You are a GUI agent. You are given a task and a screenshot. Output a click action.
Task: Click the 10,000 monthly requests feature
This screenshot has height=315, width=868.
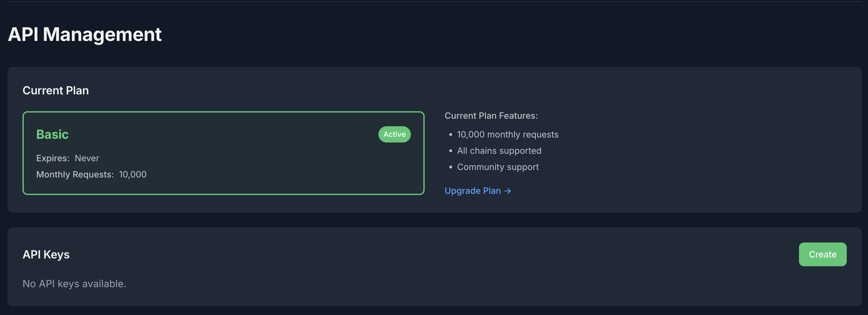click(507, 135)
